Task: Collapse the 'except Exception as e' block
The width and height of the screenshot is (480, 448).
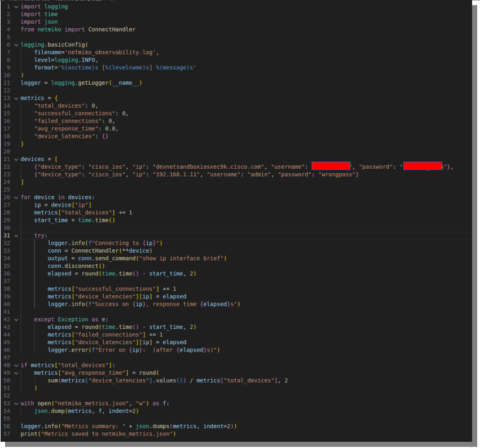Action: pyautogui.click(x=16, y=319)
